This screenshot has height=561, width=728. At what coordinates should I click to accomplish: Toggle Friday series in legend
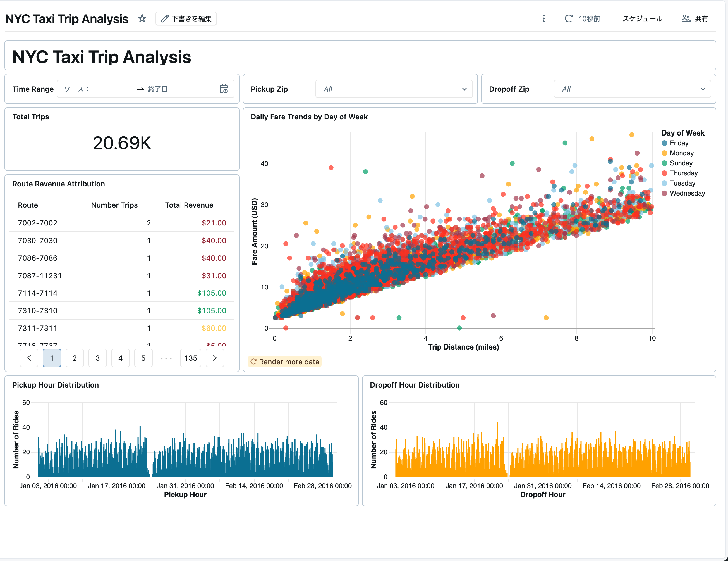678,143
